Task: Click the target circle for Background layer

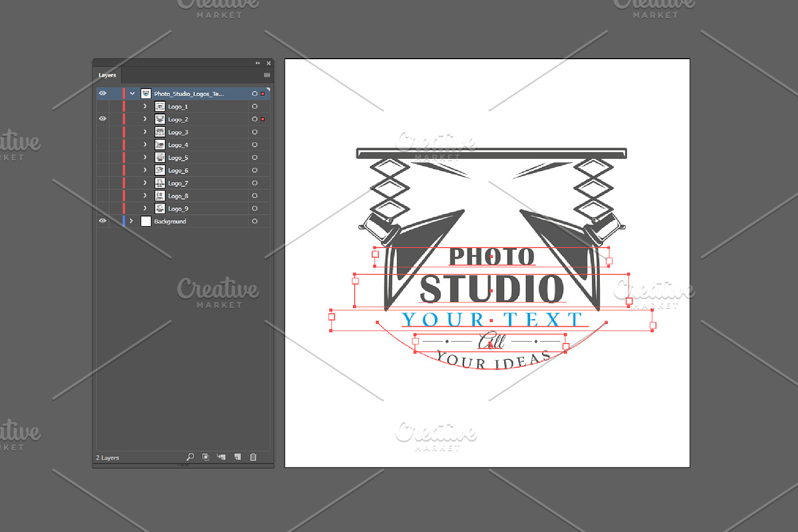Action: [255, 221]
